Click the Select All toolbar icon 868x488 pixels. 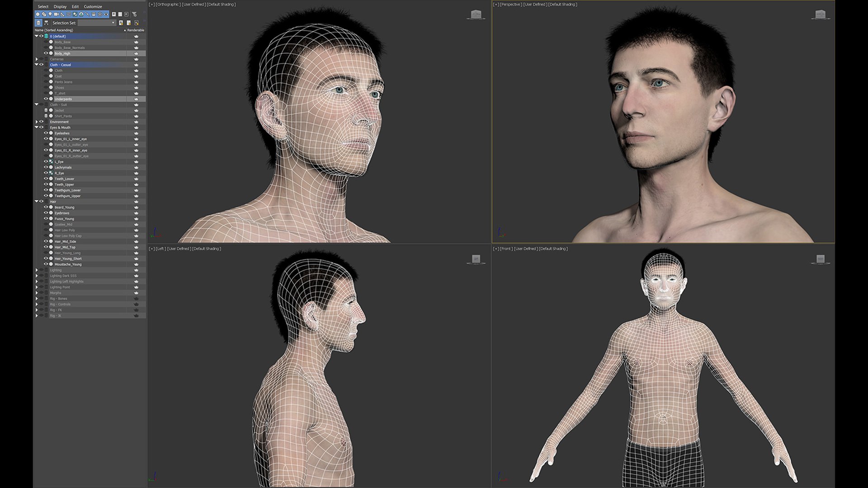point(114,14)
